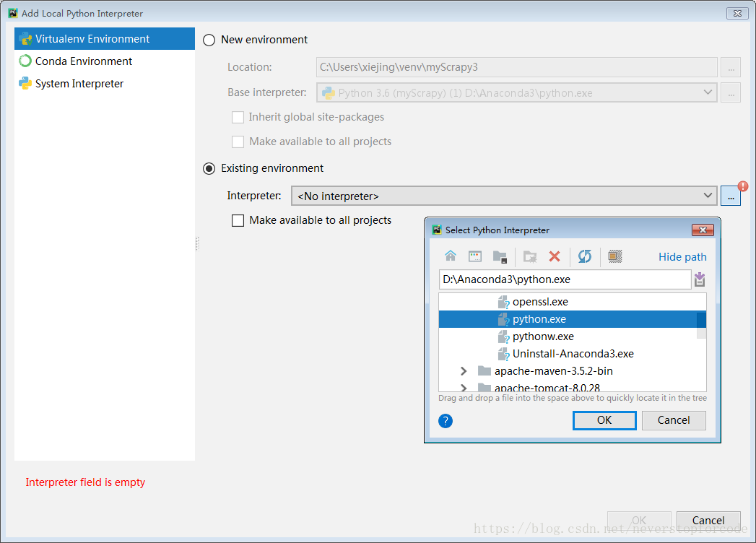Open path history down-arrow icon

pos(700,279)
